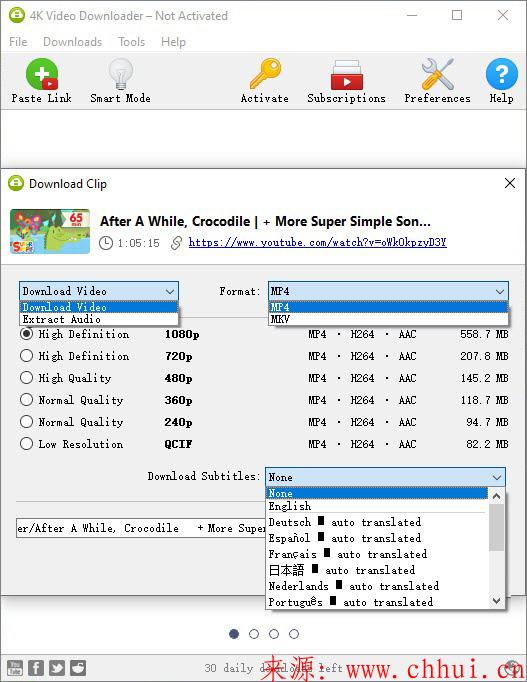Select High Definition 720p radio button
The height and width of the screenshot is (682, 527).
pos(27,356)
